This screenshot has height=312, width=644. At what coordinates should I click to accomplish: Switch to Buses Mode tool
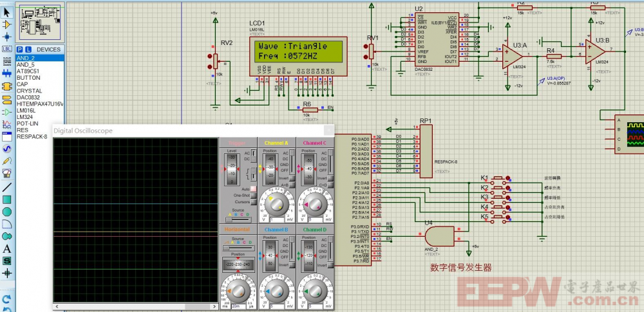coord(6,73)
